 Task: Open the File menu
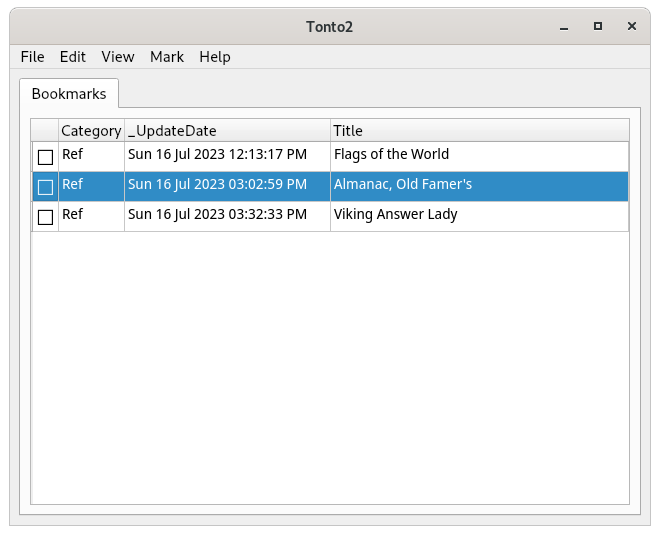(32, 57)
